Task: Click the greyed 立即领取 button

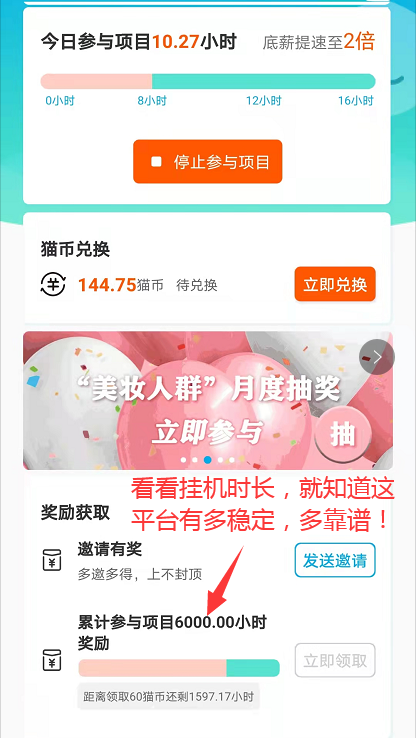Action: tap(335, 660)
